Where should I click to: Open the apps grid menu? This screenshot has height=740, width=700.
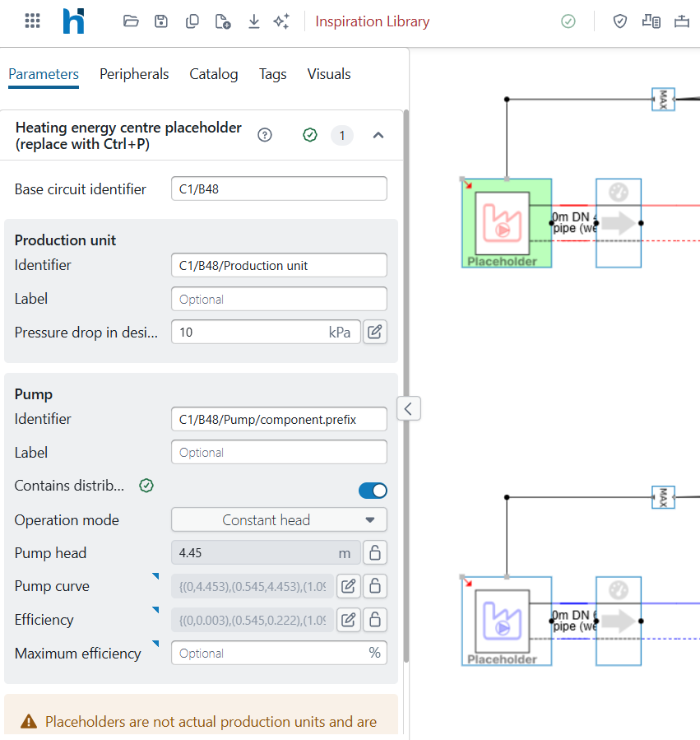[33, 21]
